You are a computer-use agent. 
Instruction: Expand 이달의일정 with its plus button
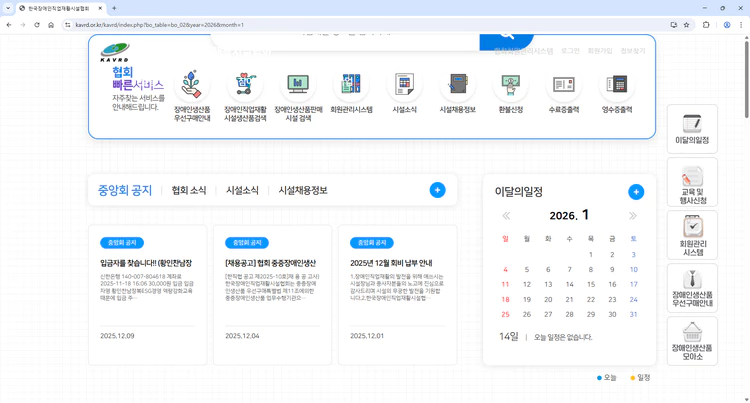pos(636,192)
